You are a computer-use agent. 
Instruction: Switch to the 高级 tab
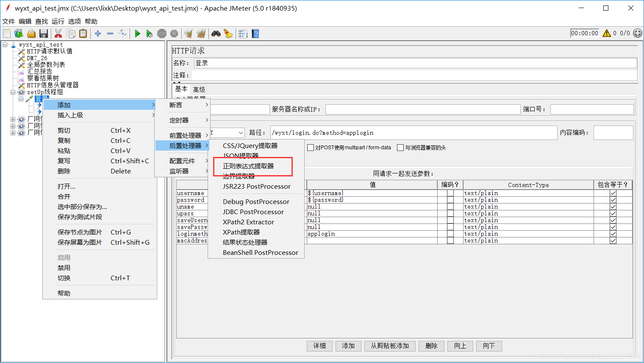tap(199, 89)
